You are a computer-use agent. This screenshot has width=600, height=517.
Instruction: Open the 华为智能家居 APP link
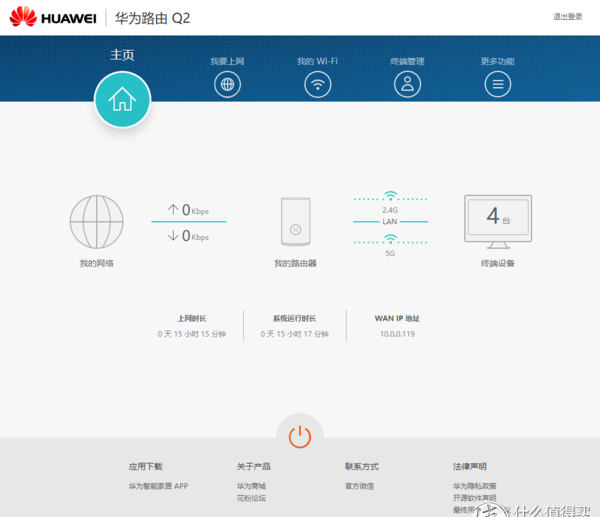(158, 486)
